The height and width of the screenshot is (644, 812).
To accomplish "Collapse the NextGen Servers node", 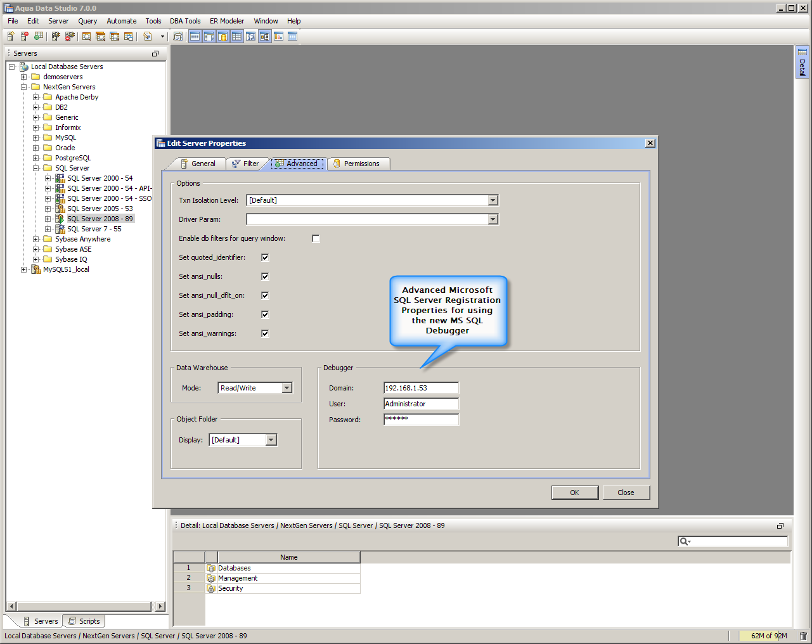I will pos(24,87).
